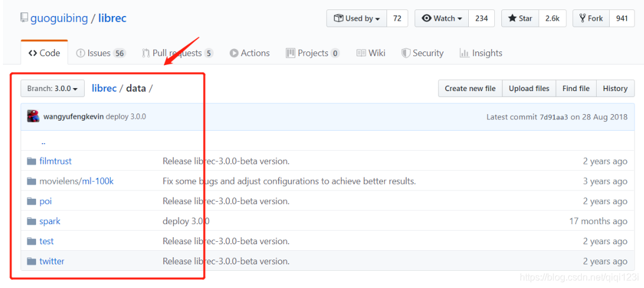Screen dimensions: 644x288
Task: Click '3 years ago' timestamp
Action: pos(606,182)
